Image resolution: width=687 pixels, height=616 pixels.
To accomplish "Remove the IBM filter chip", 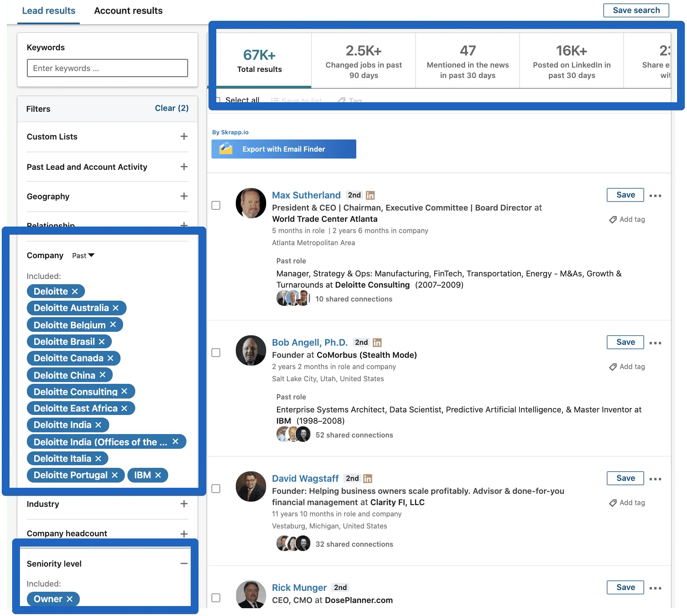I will (x=158, y=475).
